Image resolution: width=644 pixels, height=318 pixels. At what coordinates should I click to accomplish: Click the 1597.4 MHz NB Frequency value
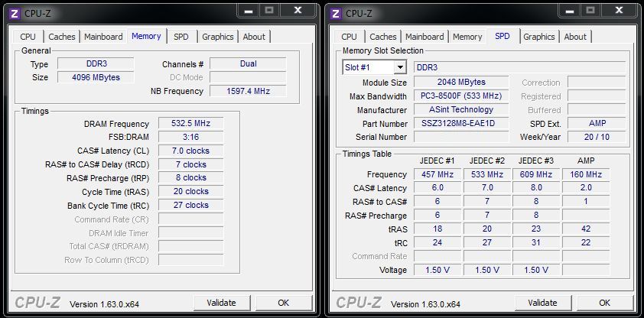248,91
